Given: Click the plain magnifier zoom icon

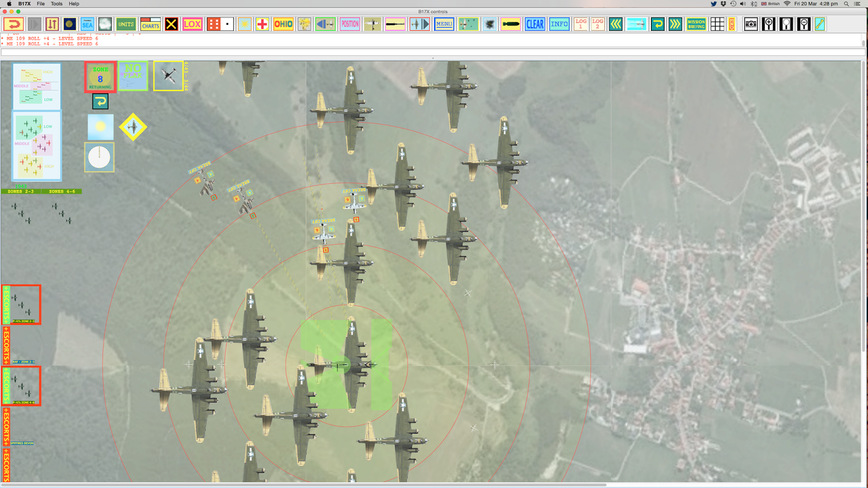Looking at the screenshot, I should pyautogui.click(x=786, y=24).
